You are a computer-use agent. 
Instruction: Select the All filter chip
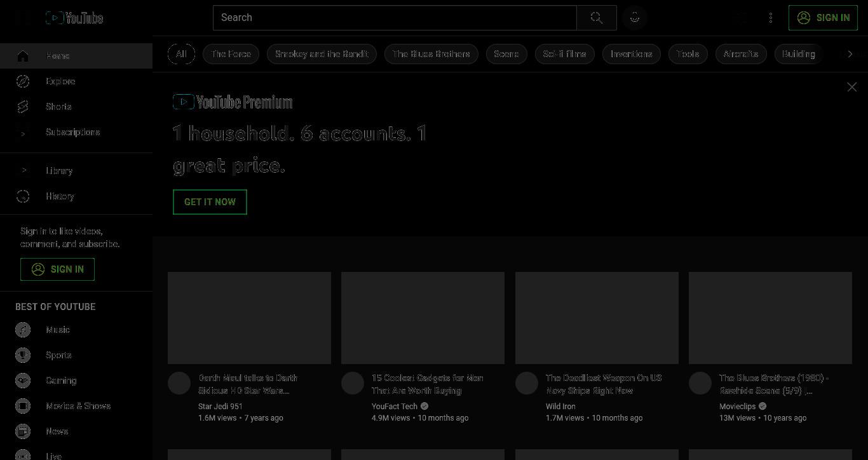(181, 54)
